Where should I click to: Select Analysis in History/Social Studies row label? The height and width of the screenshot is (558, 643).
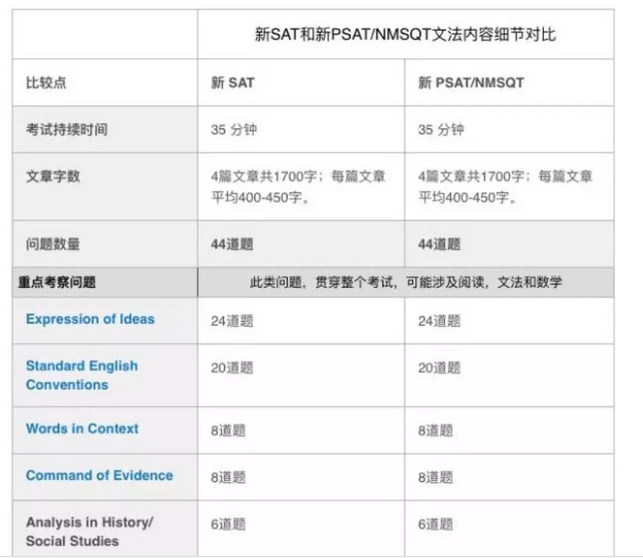89,531
